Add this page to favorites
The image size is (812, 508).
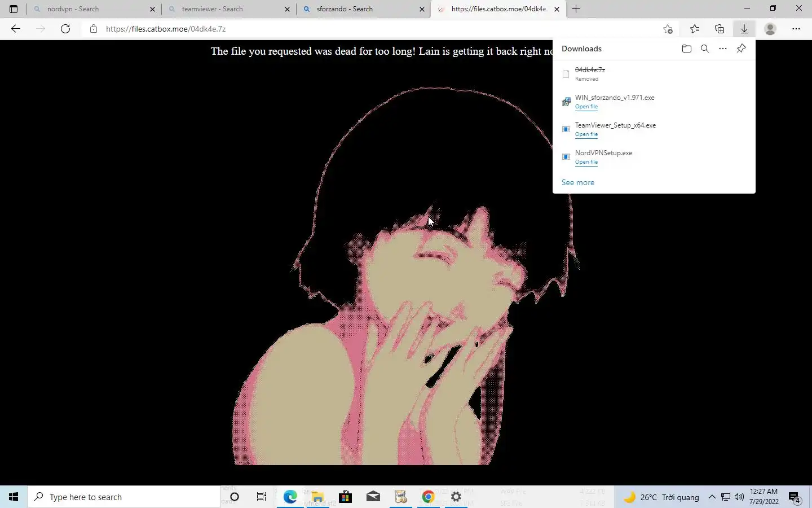click(x=668, y=29)
